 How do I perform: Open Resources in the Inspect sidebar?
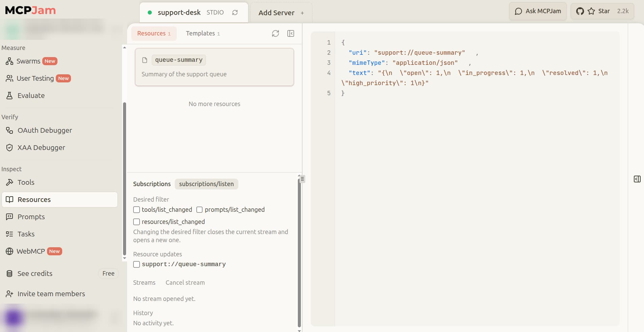60,200
